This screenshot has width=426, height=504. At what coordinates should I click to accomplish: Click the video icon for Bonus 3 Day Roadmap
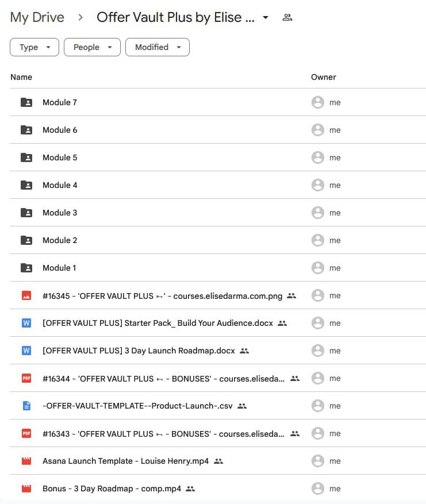pyautogui.click(x=26, y=488)
